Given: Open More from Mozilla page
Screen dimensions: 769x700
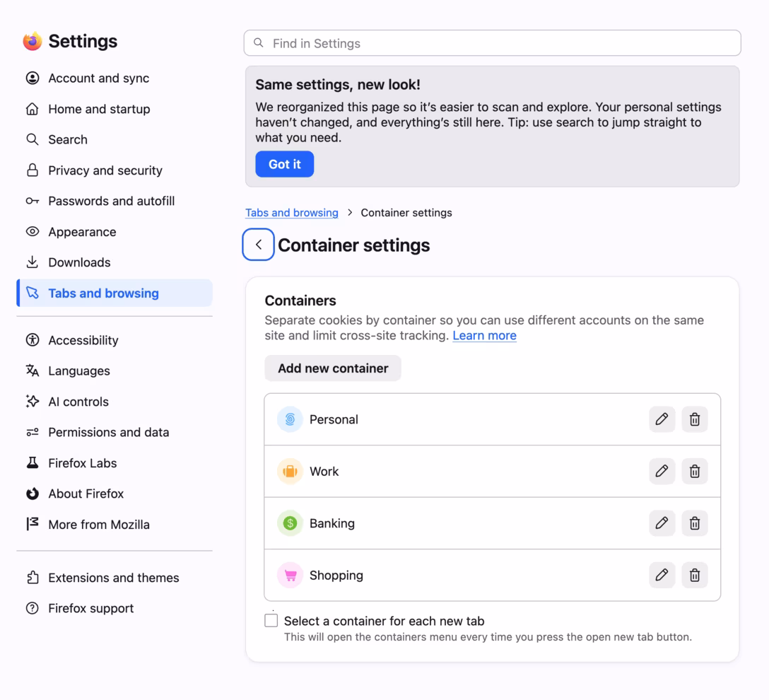Looking at the screenshot, I should pyautogui.click(x=115, y=525).
